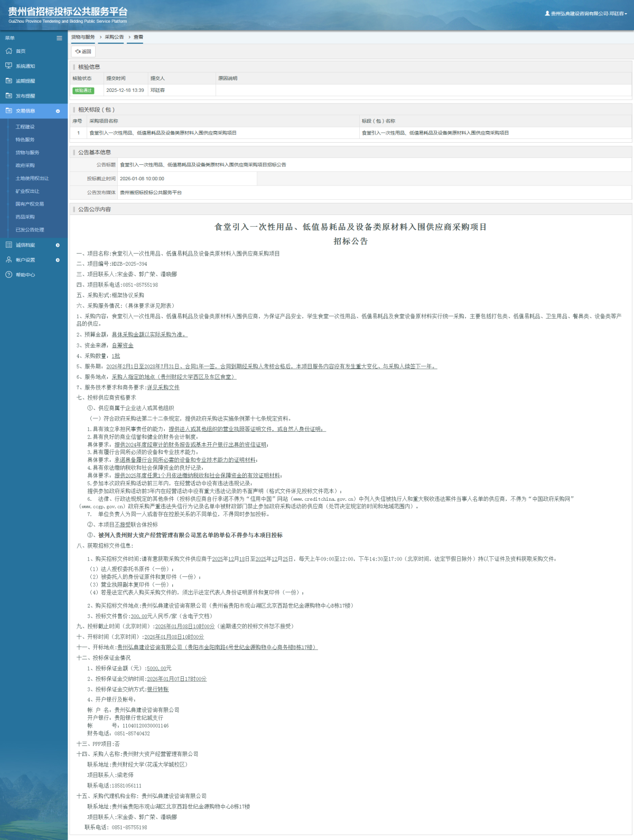The height and width of the screenshot is (840, 634).
Task: Click the 返回 back button
Action: [83, 51]
